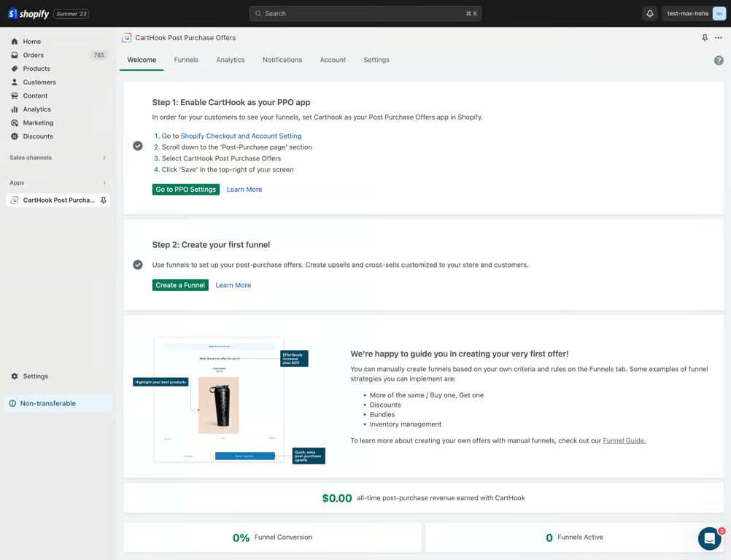The width and height of the screenshot is (731, 560).
Task: Pin the app using header pin icon
Action: [x=705, y=38]
